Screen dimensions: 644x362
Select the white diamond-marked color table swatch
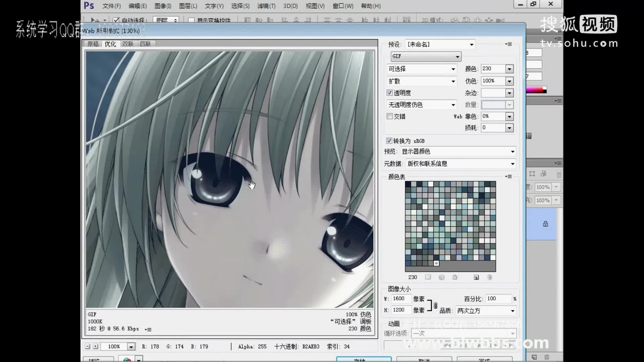click(x=436, y=263)
